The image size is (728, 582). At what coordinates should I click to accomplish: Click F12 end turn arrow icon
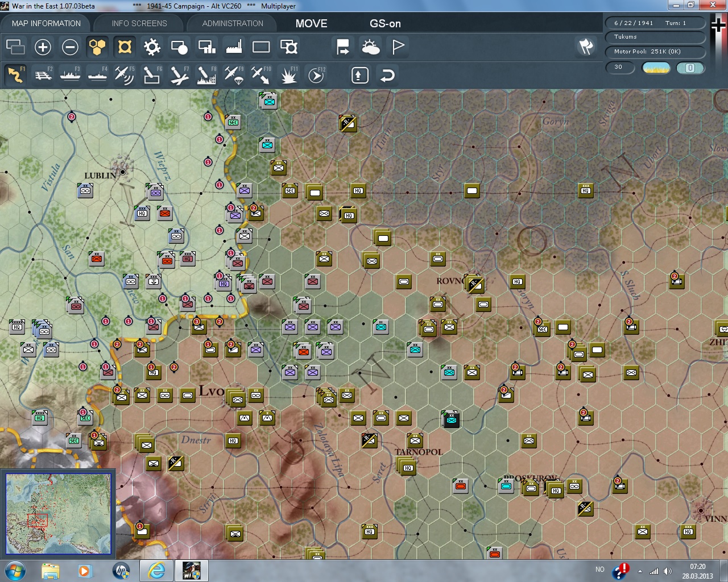316,74
